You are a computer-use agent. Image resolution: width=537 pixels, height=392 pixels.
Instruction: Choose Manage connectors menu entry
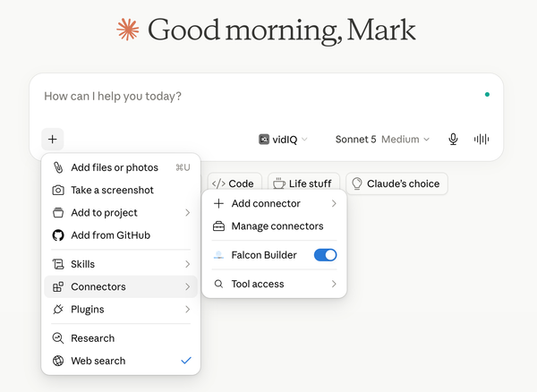coord(275,226)
